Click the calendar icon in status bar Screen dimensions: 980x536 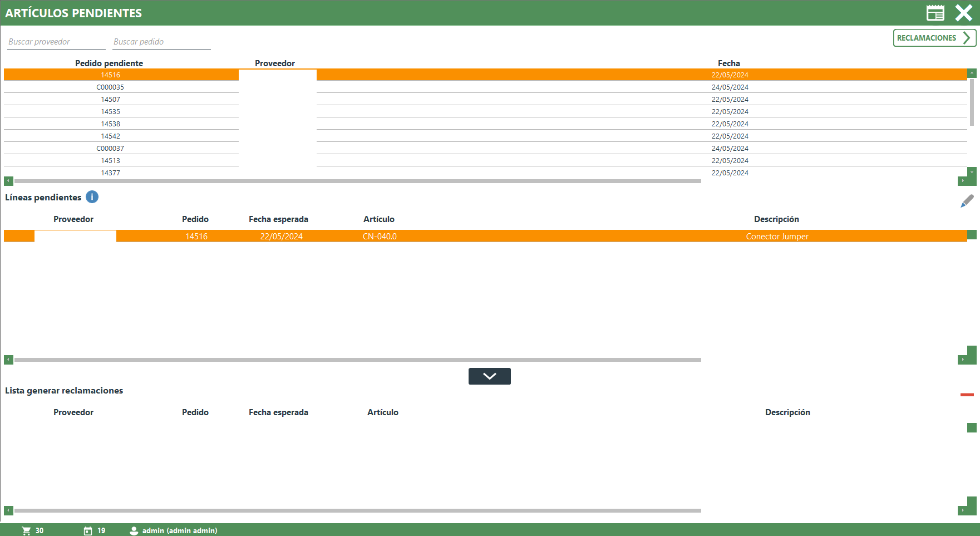(88, 530)
